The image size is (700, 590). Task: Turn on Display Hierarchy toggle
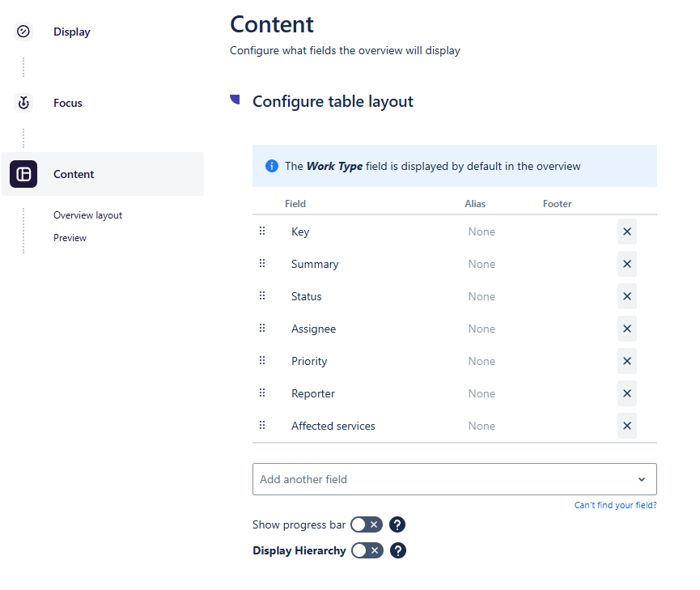(366, 550)
